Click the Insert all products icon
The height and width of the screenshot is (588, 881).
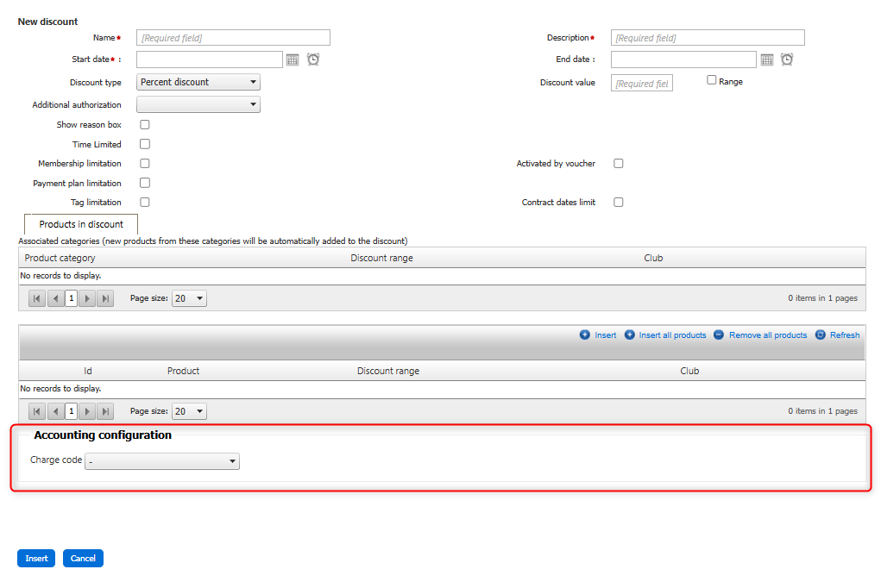(x=630, y=335)
